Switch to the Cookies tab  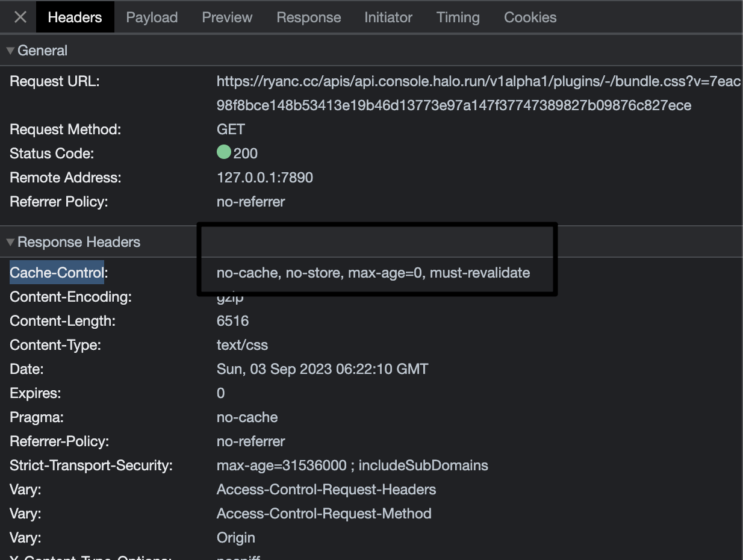529,17
